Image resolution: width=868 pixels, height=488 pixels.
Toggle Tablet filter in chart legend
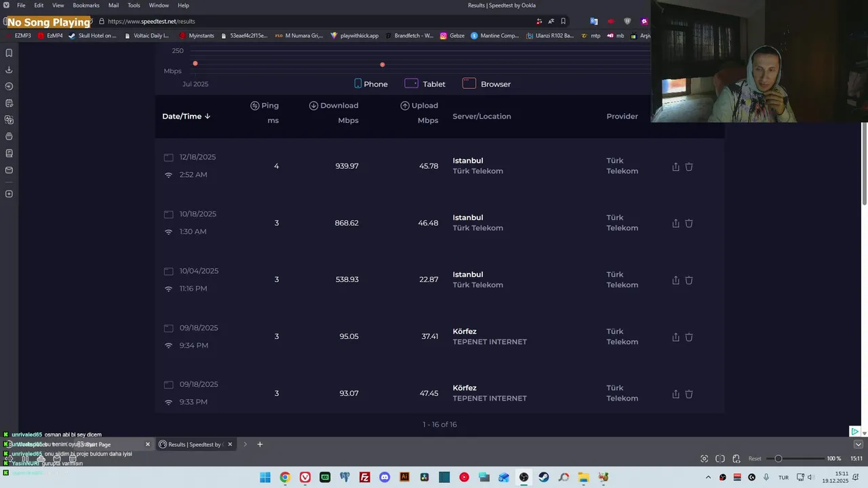425,84
